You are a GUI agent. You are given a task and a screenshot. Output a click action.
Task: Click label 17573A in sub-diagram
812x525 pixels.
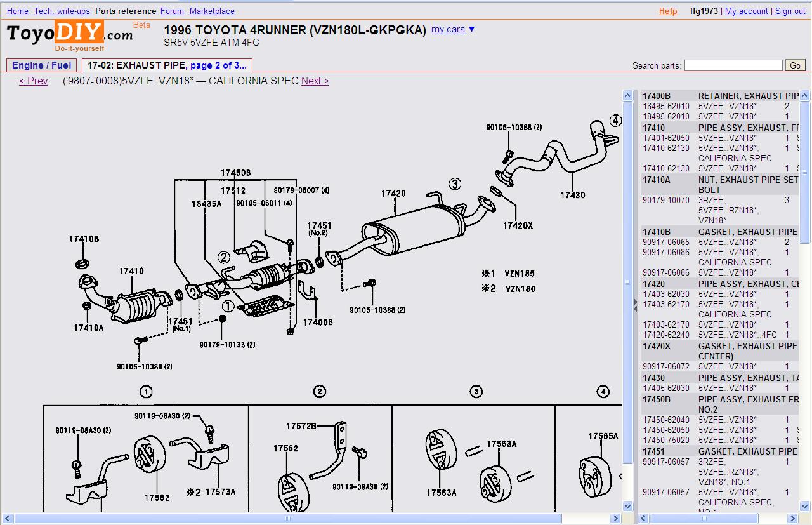(220, 492)
